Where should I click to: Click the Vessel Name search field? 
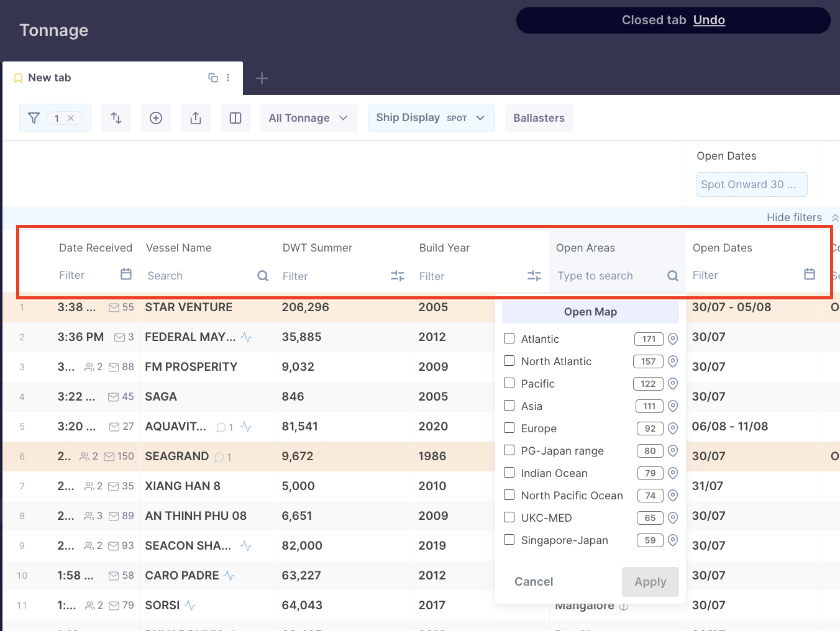(x=199, y=276)
